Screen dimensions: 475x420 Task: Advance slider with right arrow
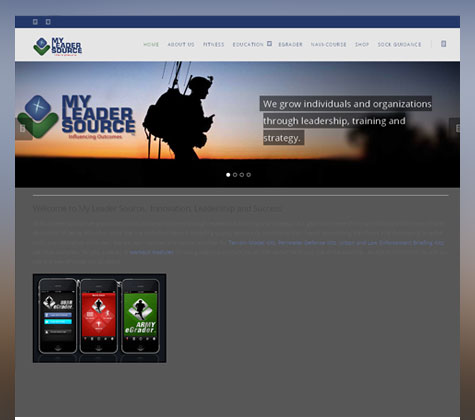pyautogui.click(x=455, y=128)
